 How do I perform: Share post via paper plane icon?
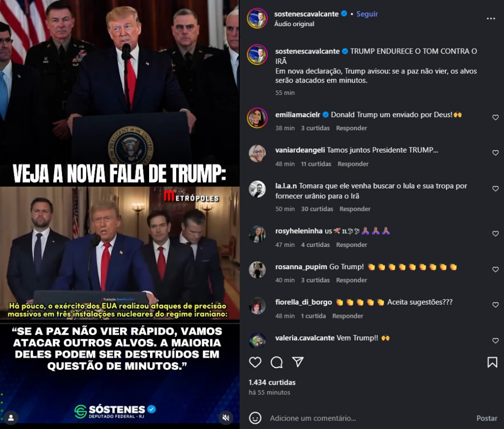(298, 362)
